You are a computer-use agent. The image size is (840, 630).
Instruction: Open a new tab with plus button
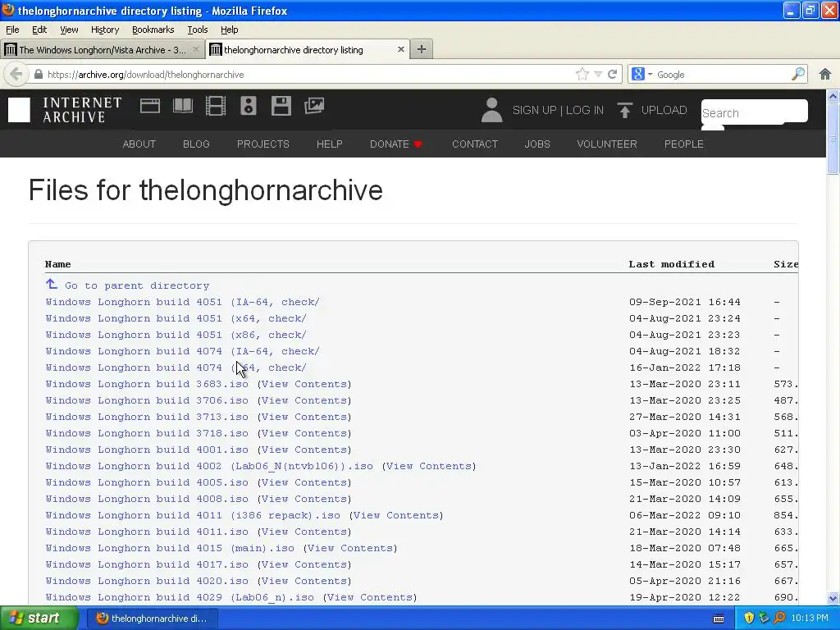pyautogui.click(x=422, y=49)
